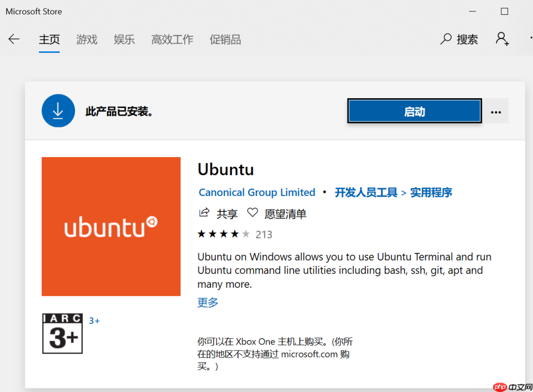Click the Ubuntu app logo image
533x392 pixels.
point(111,226)
